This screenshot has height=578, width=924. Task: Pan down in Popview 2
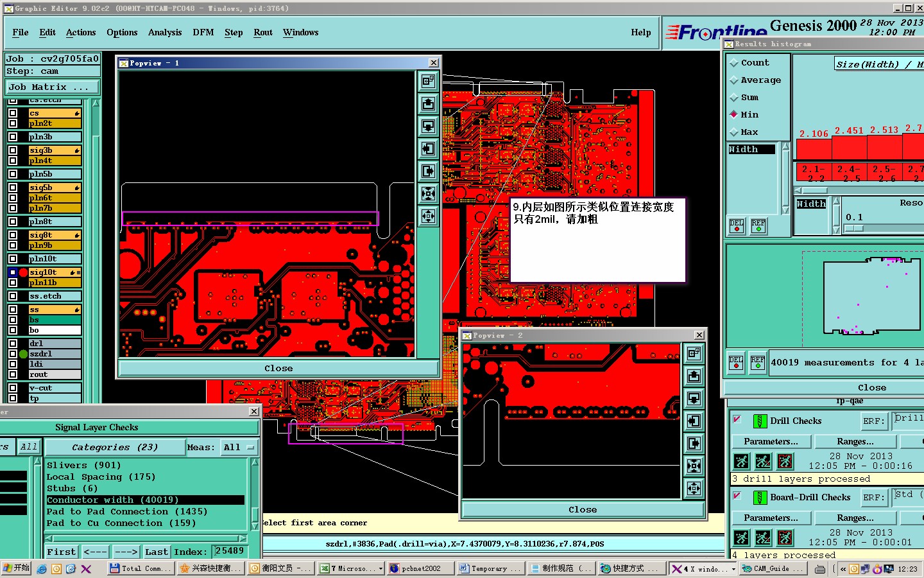694,399
